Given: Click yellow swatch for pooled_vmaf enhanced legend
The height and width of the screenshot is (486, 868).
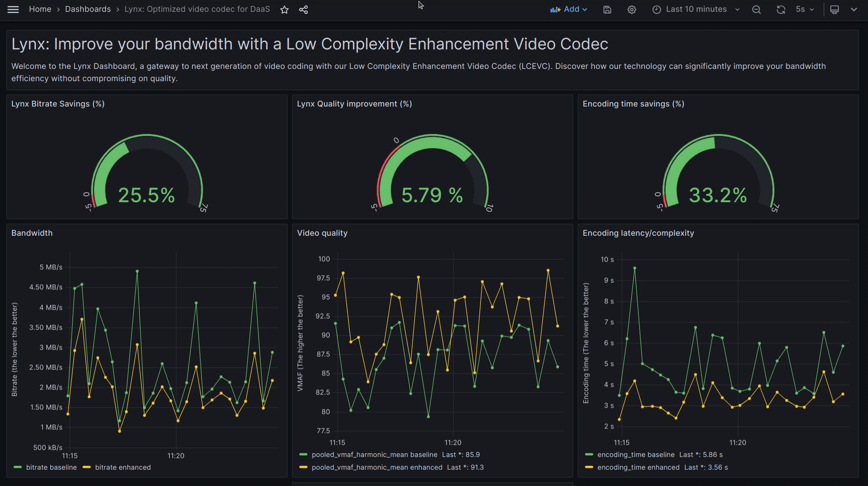Looking at the screenshot, I should click(303, 467).
